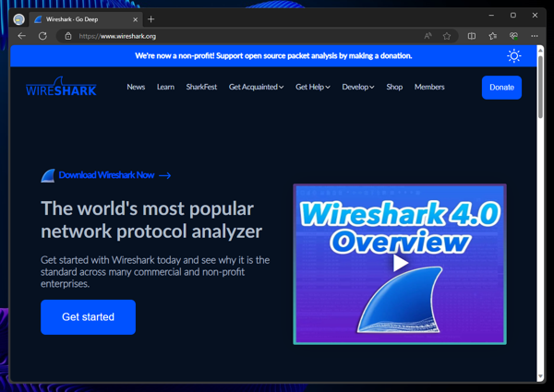Play the Wireshark 4.0 Overview video
This screenshot has height=392, width=554.
pos(401,263)
